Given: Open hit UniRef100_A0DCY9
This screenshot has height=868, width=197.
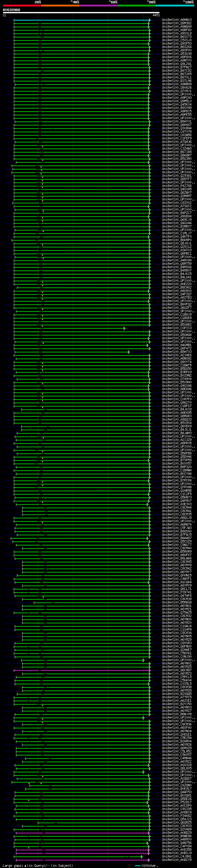Looking at the screenshot, I should tap(177, 860).
